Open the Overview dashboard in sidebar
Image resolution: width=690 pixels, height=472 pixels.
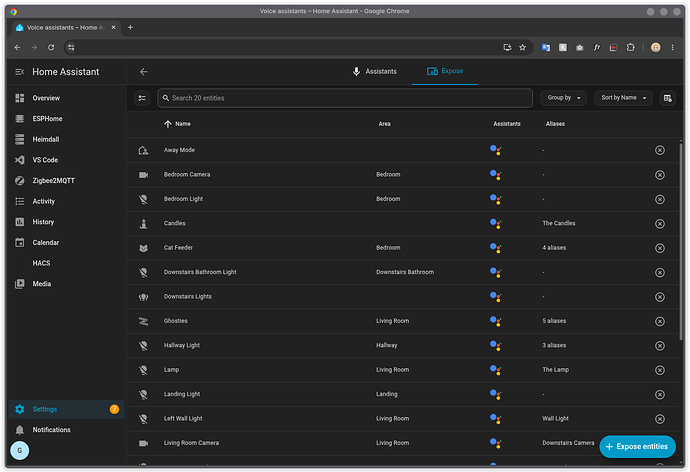pos(66,98)
